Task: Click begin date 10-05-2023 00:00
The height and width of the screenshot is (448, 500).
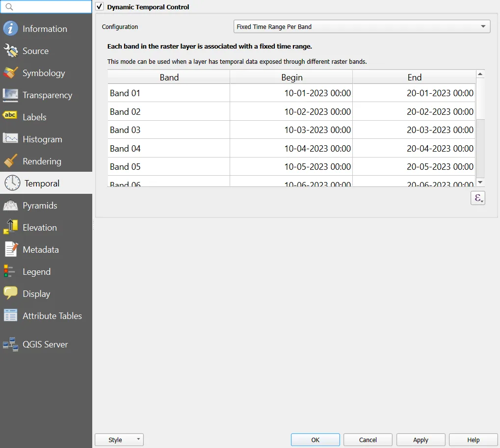Action: point(291,166)
